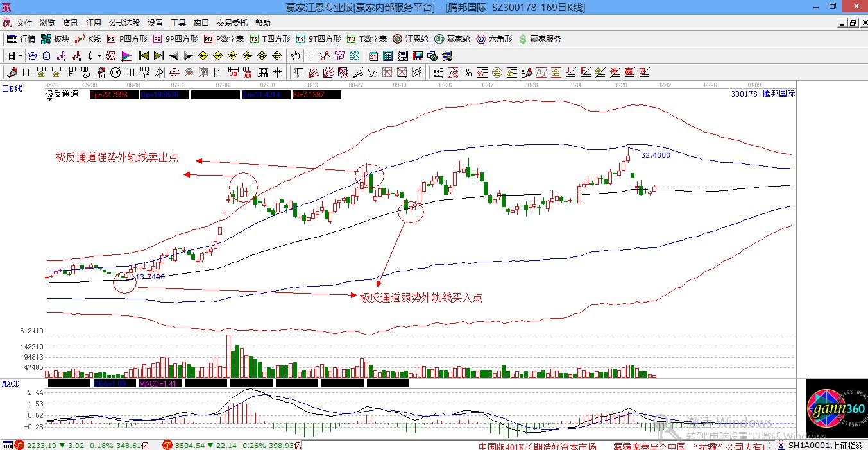The image size is (868, 450).
Task: Open the 公式选股 menu
Action: click(x=124, y=23)
